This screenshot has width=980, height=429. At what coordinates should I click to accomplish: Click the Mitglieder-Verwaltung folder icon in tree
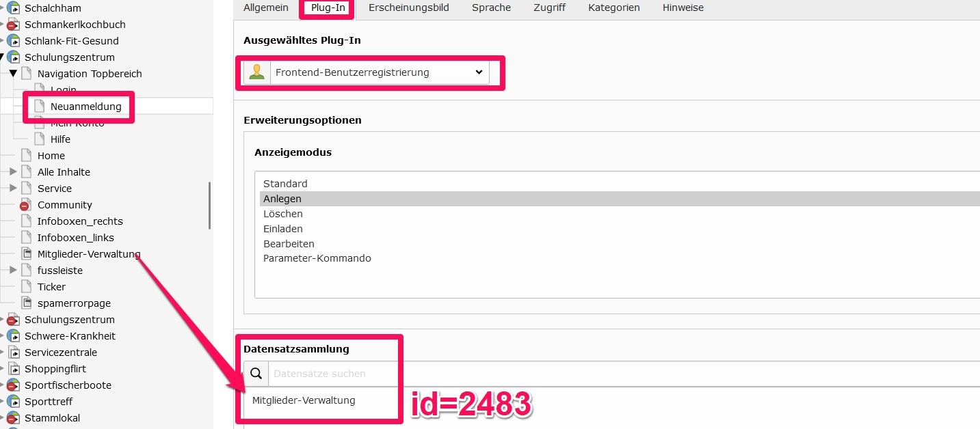click(x=26, y=254)
